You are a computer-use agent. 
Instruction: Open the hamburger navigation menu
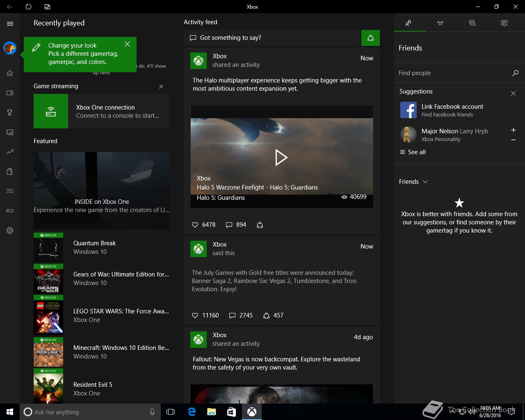pyautogui.click(x=10, y=24)
